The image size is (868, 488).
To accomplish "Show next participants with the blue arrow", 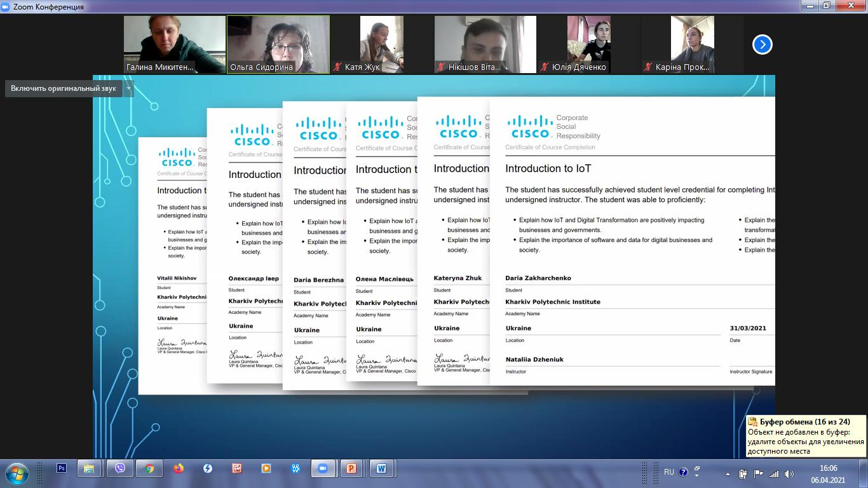I will tap(762, 44).
